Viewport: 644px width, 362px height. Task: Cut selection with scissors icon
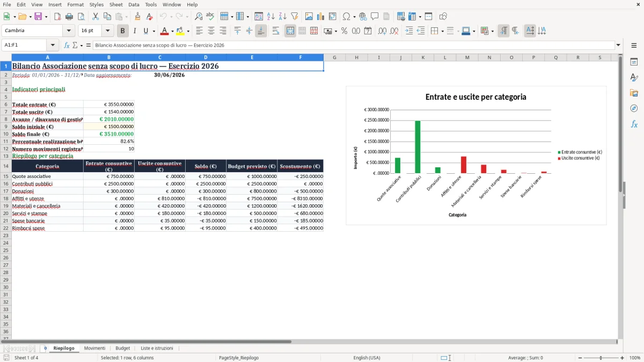point(96,17)
